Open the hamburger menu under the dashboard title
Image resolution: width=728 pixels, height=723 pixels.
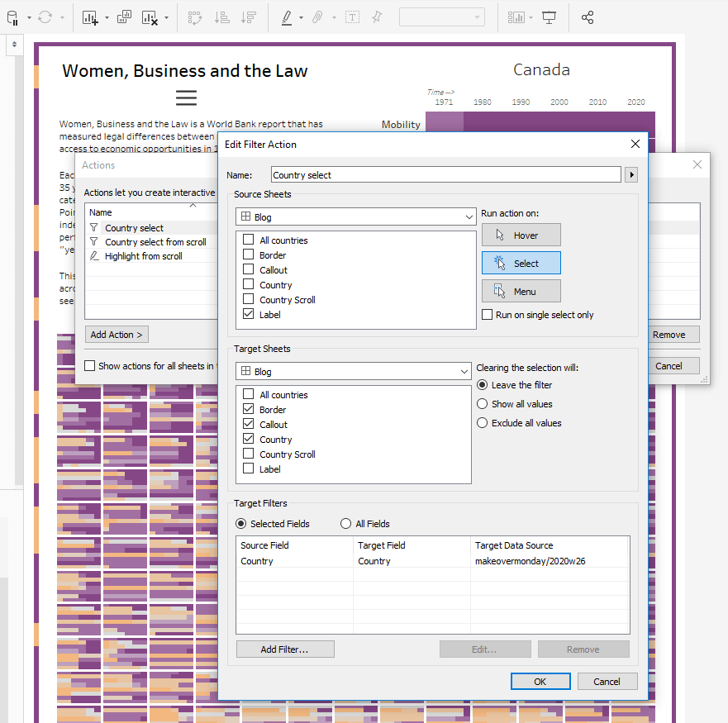[x=186, y=98]
